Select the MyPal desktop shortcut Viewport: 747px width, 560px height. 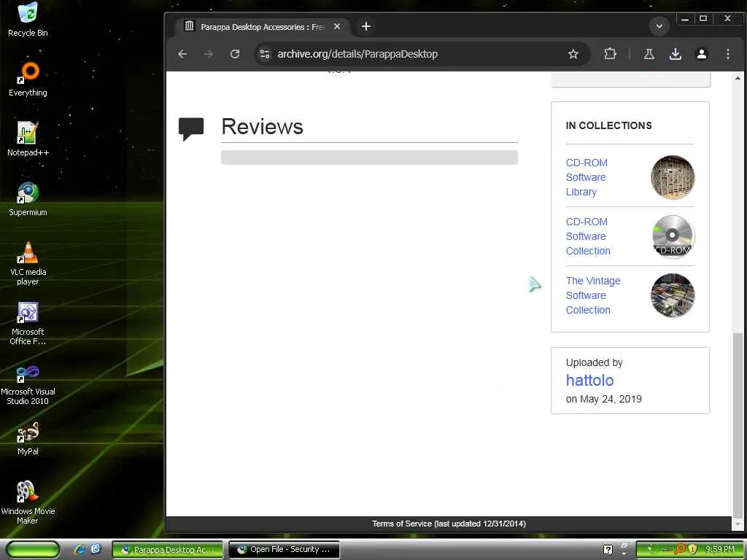pyautogui.click(x=28, y=438)
